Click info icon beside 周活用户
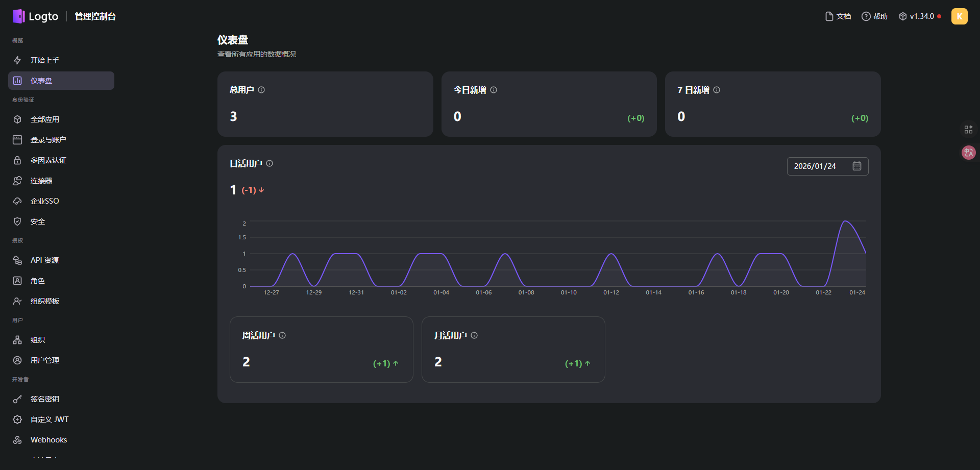 click(x=282, y=335)
